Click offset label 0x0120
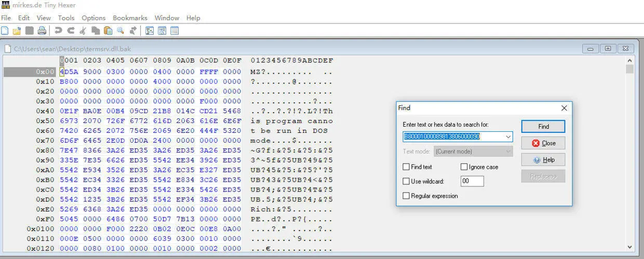The image size is (644, 259). click(41, 249)
